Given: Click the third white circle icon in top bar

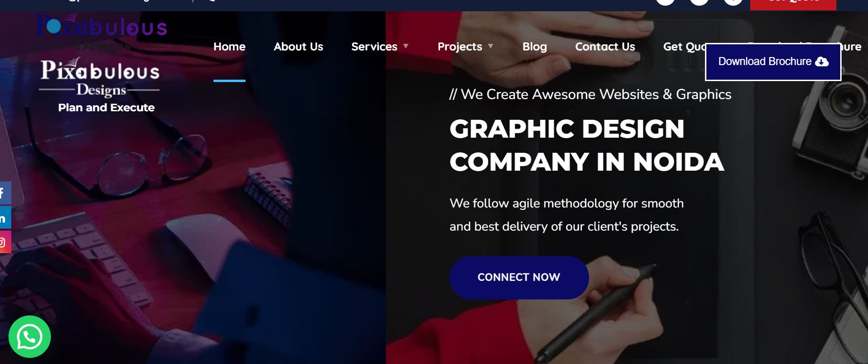Looking at the screenshot, I should tap(733, 1).
